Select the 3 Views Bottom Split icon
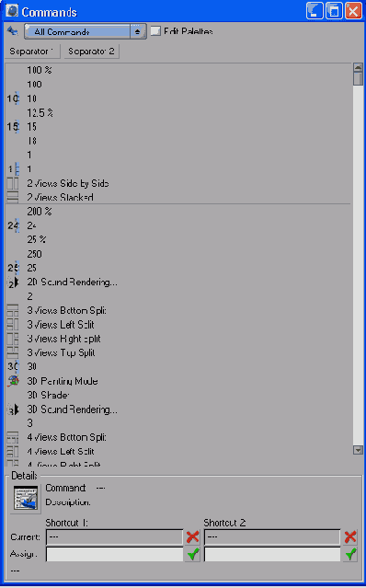 coord(12,310)
